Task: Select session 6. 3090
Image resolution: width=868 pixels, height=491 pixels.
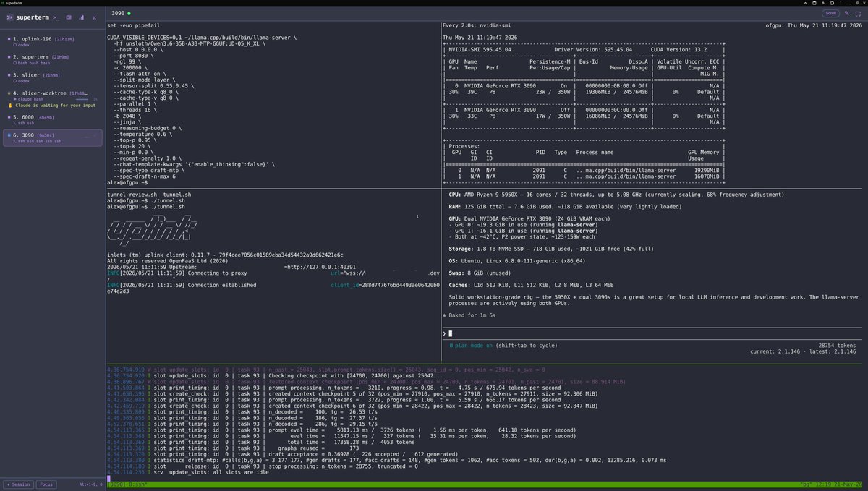Action: tap(52, 137)
